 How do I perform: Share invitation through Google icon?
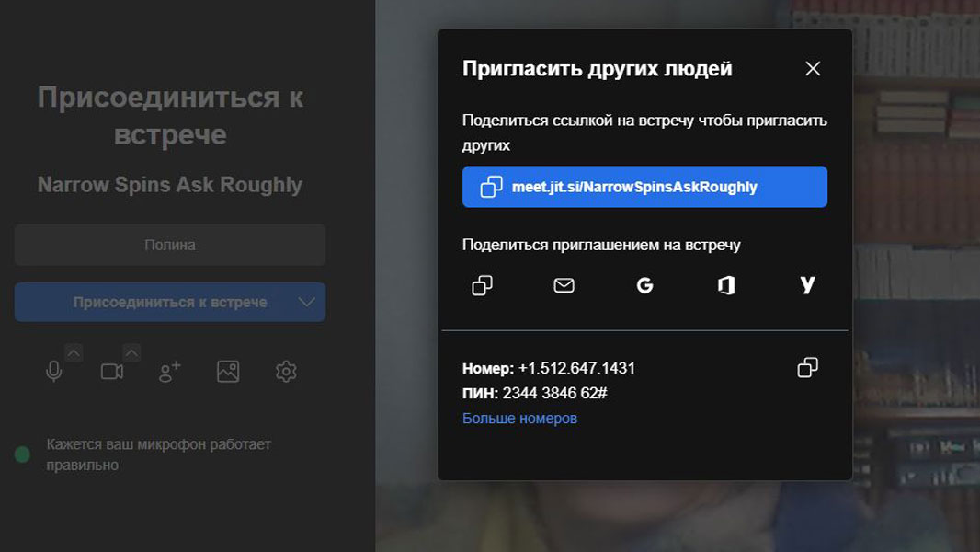(644, 286)
